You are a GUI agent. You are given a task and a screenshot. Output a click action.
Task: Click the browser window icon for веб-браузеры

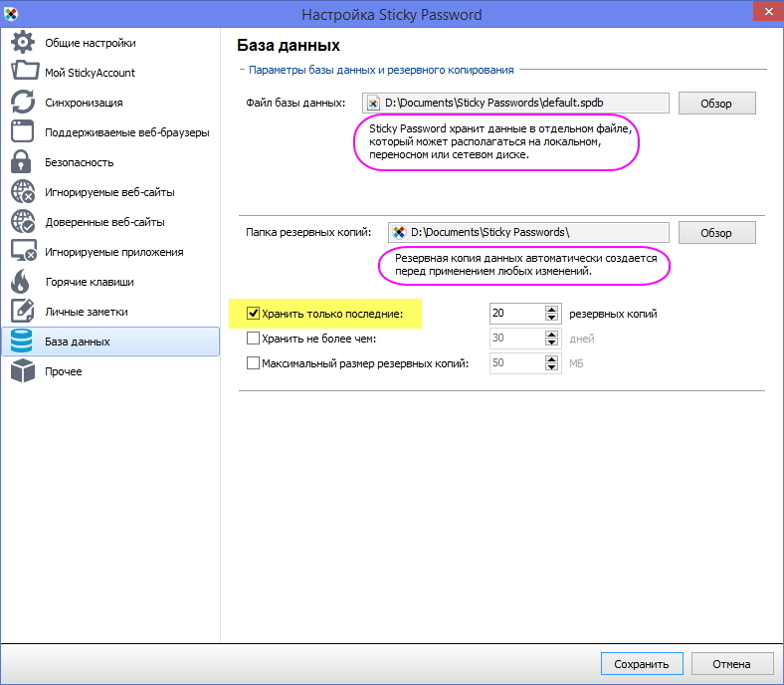[x=23, y=131]
